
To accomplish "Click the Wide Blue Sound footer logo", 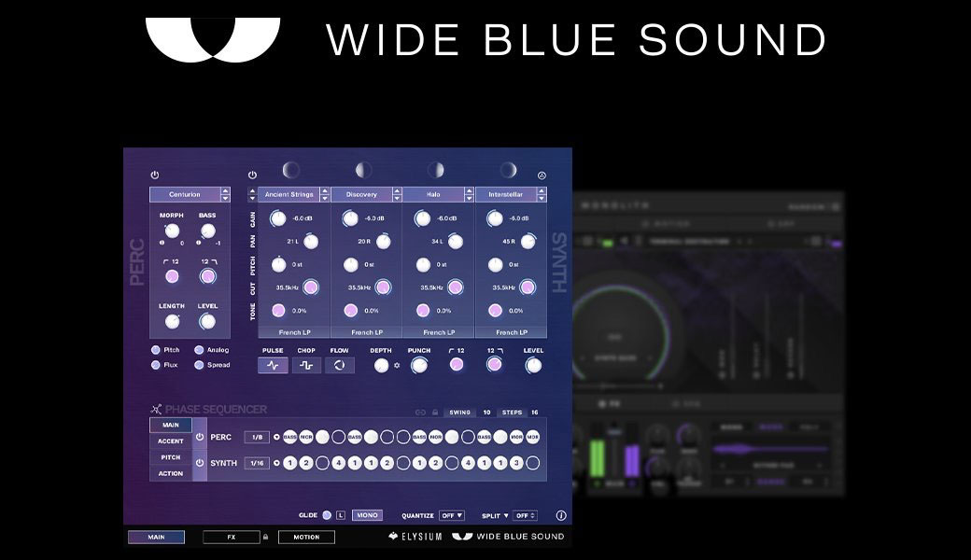I will click(509, 537).
